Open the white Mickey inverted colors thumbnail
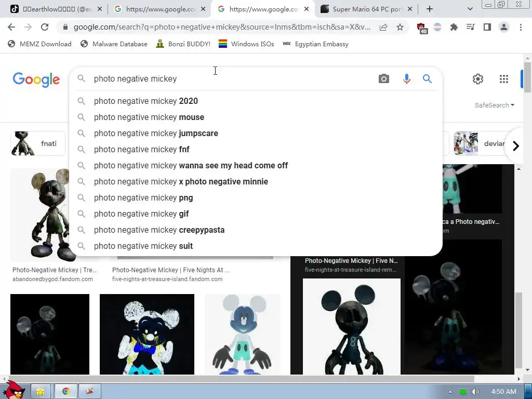The image size is (532, 399). pos(243,334)
